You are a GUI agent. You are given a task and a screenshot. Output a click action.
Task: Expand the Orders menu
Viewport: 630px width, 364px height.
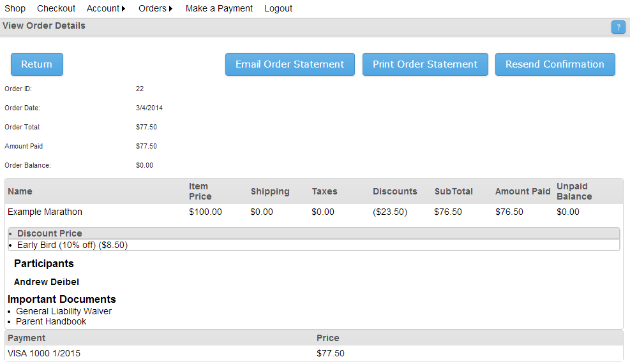click(156, 8)
